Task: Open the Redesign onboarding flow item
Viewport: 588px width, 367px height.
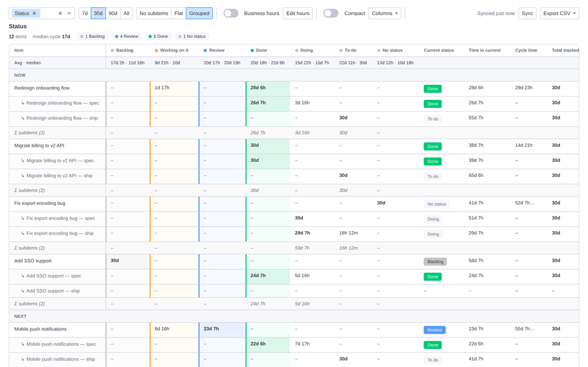Action: coord(42,88)
